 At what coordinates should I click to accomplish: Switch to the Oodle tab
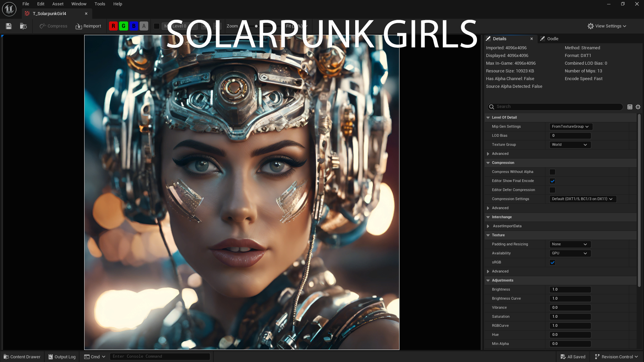tap(549, 39)
